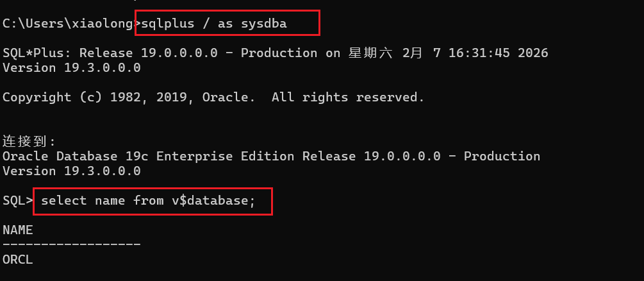Click the first 'Version 19.3.0.0.0' line
Image resolution: width=644 pixels, height=281 pixels.
[x=72, y=67]
